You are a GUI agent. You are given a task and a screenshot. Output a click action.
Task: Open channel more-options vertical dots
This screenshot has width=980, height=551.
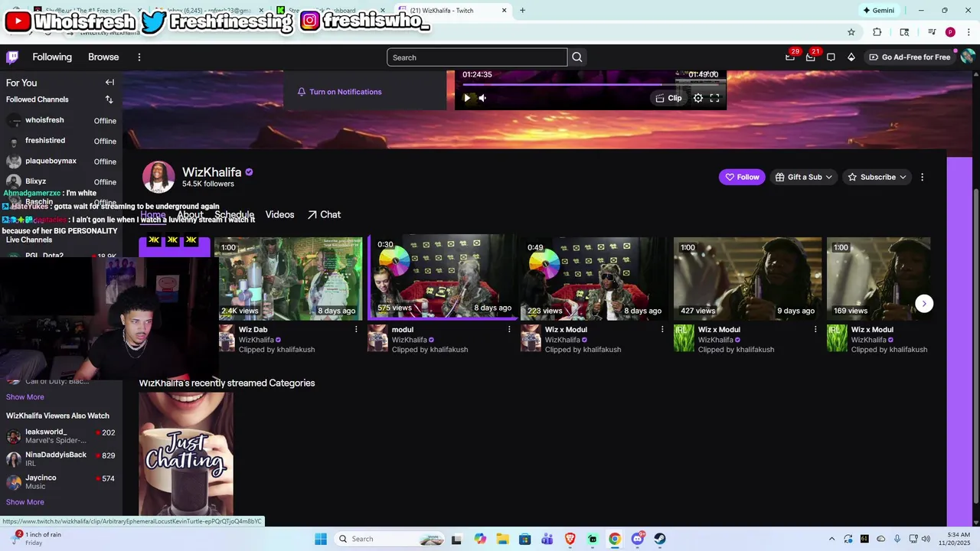(922, 177)
